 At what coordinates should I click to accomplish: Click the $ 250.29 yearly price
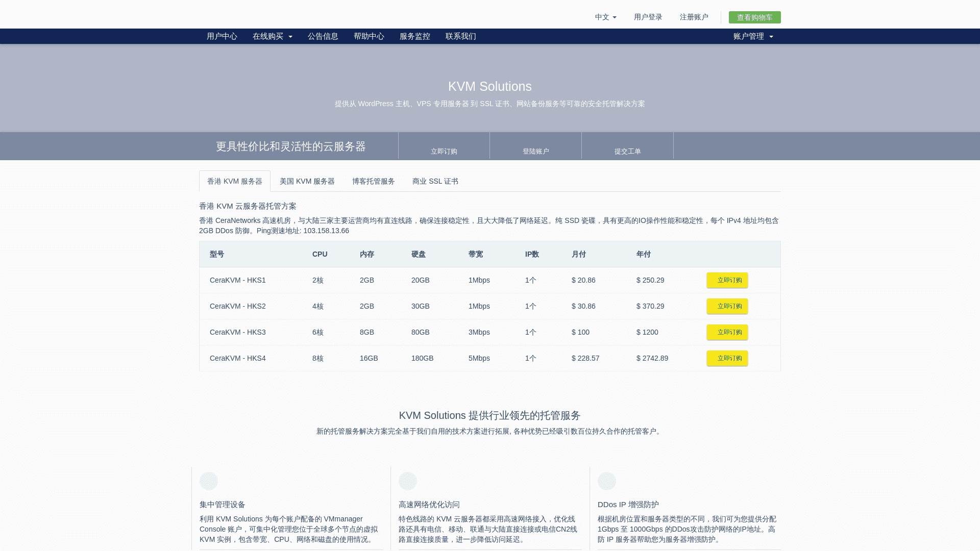650,280
